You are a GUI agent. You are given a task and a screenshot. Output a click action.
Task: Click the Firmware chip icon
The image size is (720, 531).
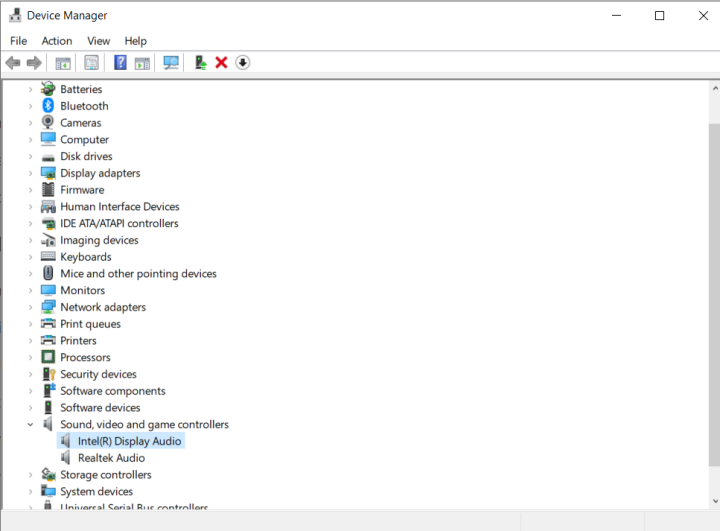click(x=48, y=189)
